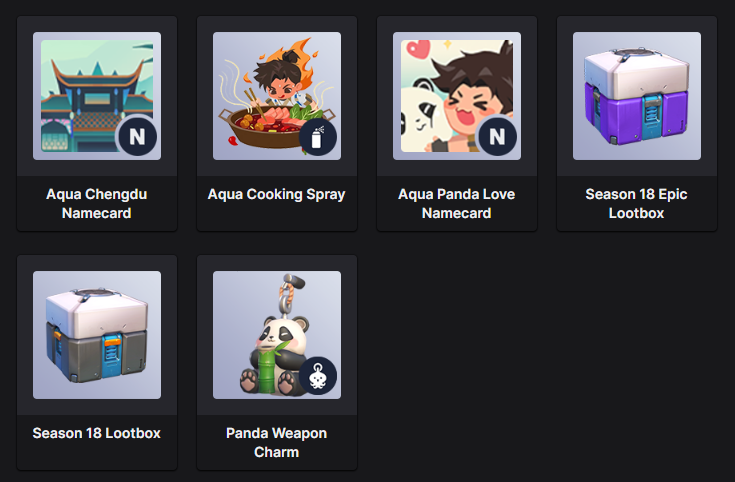Click the 'Season 18 Epic Lootbox' title

coord(637,203)
